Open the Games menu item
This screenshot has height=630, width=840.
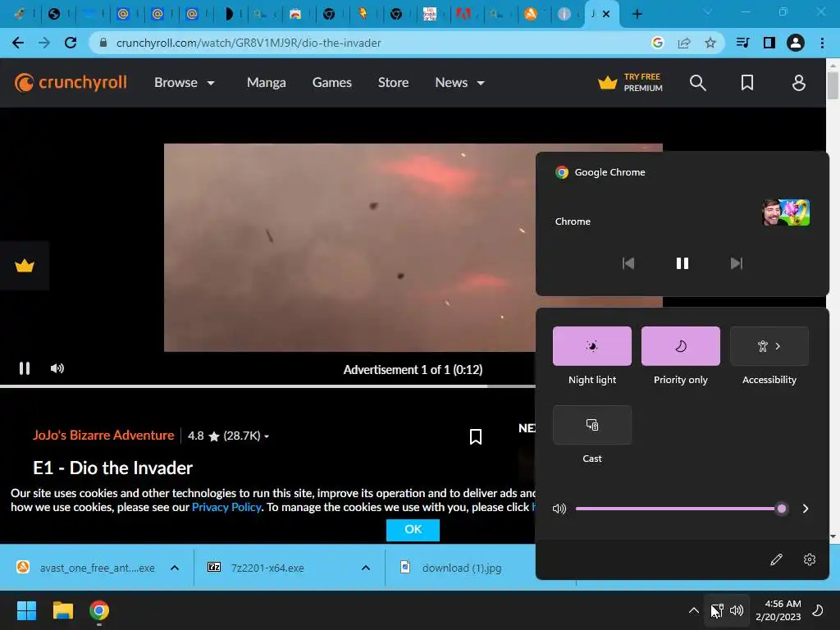[x=331, y=83]
